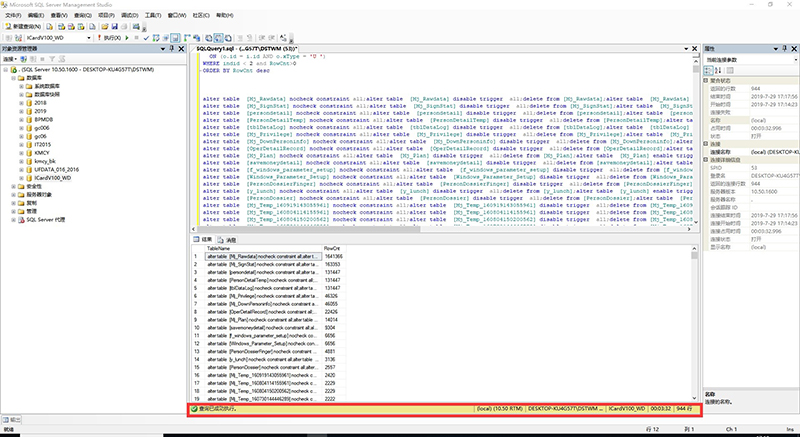Click the vertical scrollbar of the query editor
This screenshot has height=437, width=800.
click(x=696, y=140)
